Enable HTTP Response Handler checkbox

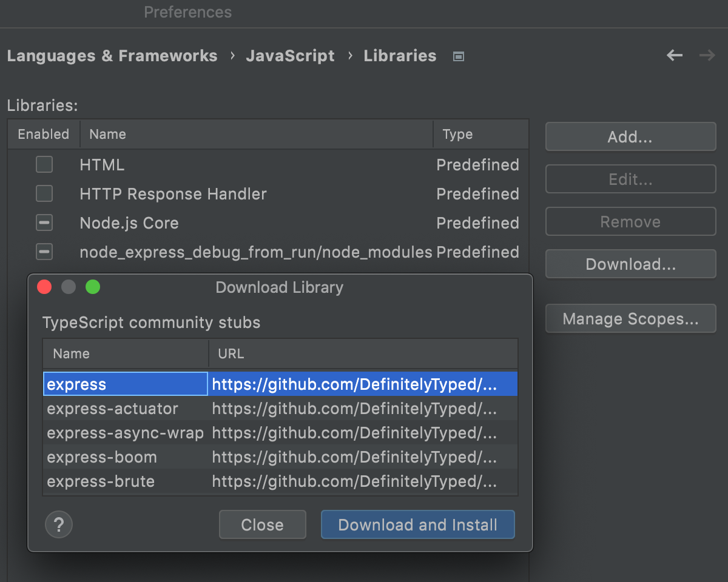click(x=44, y=193)
